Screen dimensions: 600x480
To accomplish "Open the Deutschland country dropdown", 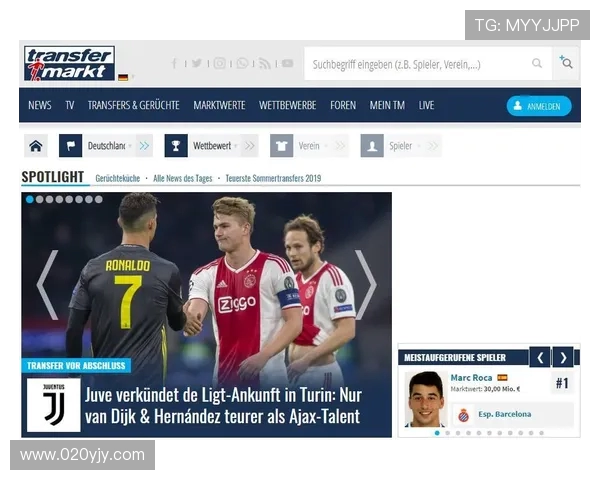I will 106,146.
